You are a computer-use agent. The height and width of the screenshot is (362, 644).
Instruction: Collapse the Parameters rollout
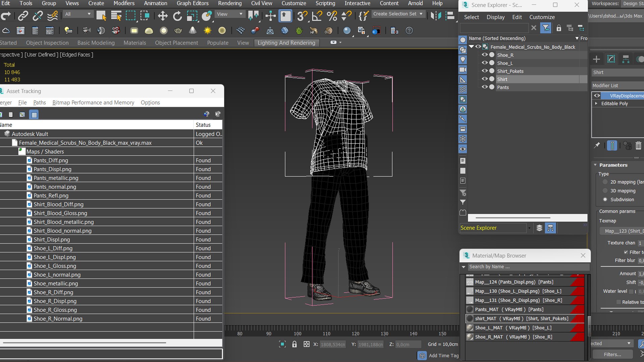point(595,165)
